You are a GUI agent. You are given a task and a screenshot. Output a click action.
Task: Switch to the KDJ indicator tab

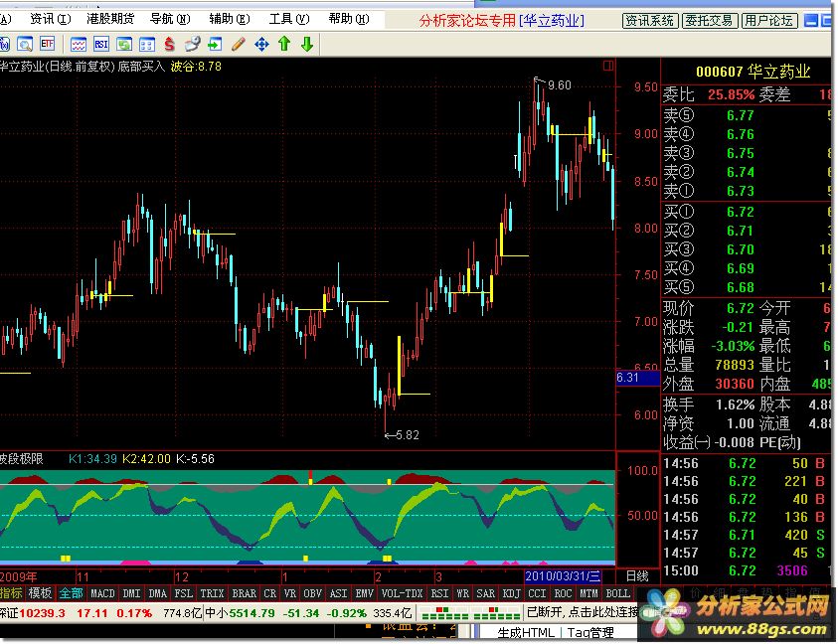point(511,593)
